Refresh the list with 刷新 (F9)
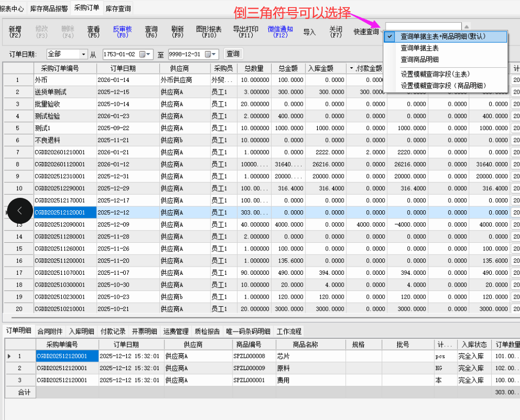Viewport: 520px width, 420px height. 177,32
